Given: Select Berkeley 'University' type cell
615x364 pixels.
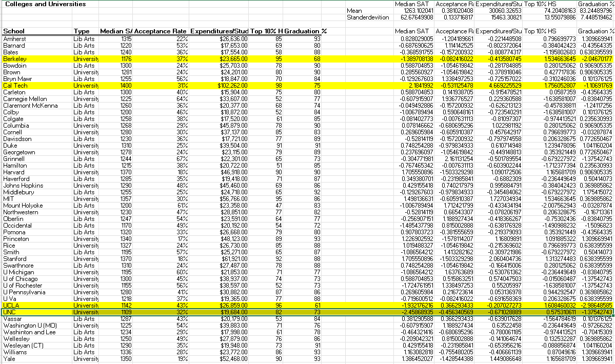Looking at the screenshot, I should tap(86, 59).
